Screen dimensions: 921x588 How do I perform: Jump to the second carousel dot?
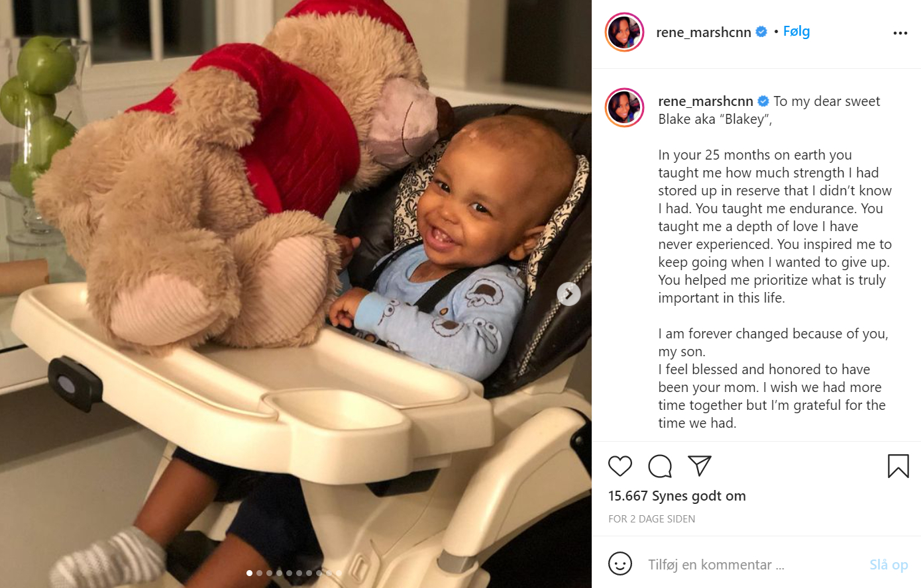pos(259,573)
